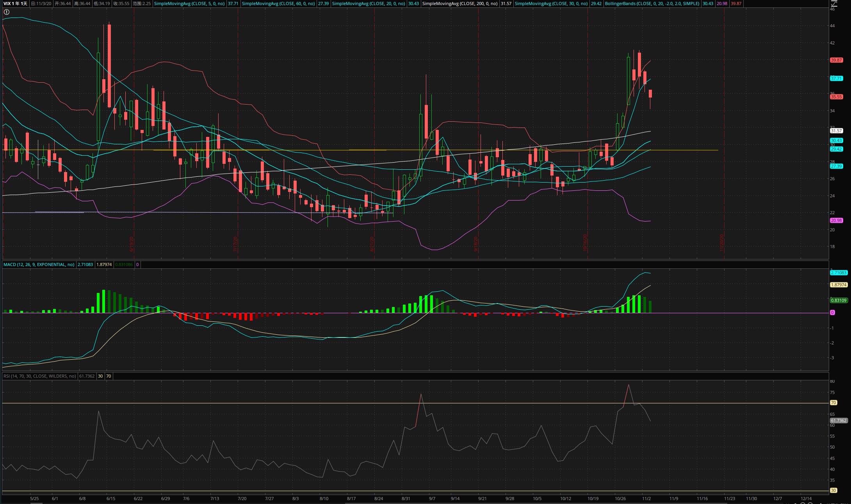Click the 7/17/20 expiration marker line
The height and width of the screenshot is (504, 851).
coord(238,133)
